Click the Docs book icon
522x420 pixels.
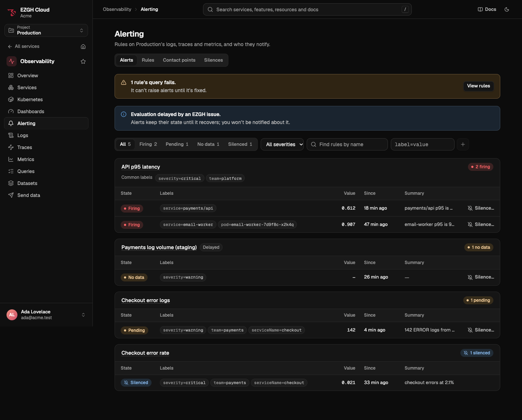click(480, 9)
